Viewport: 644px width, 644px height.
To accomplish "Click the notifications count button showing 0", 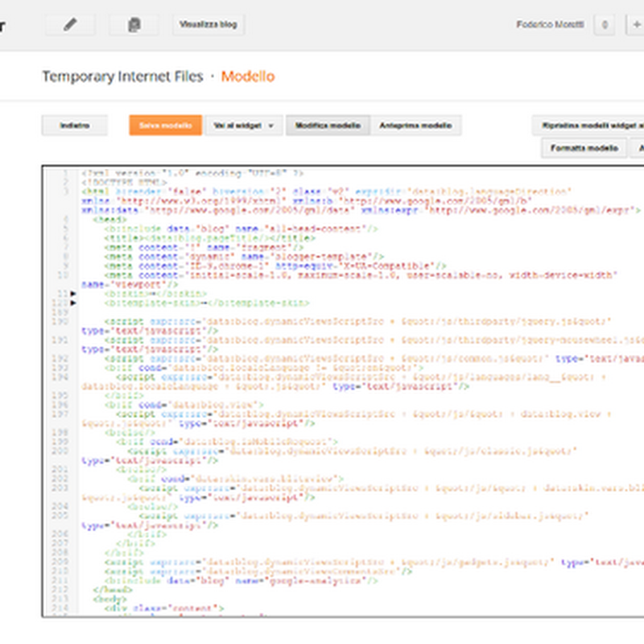I will 605,25.
